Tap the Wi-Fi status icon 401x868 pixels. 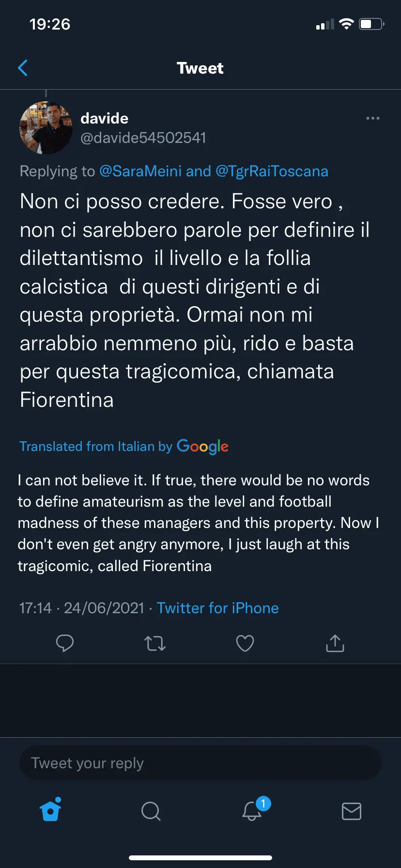pos(346,24)
